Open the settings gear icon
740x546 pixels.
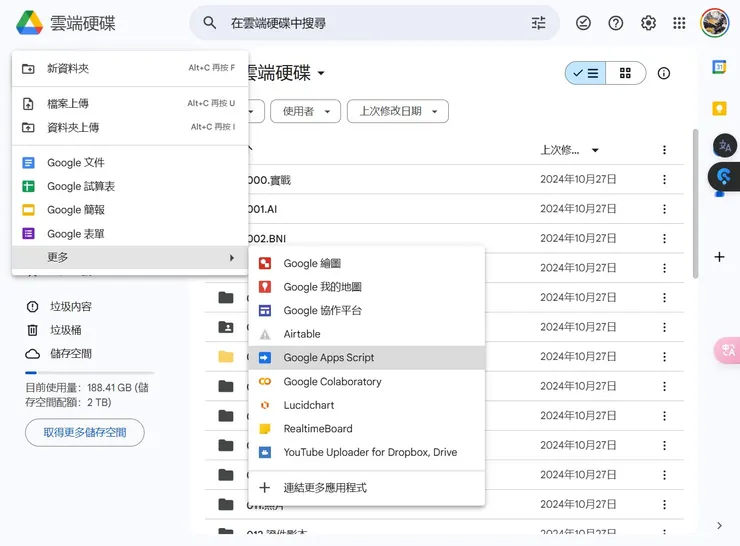click(648, 23)
